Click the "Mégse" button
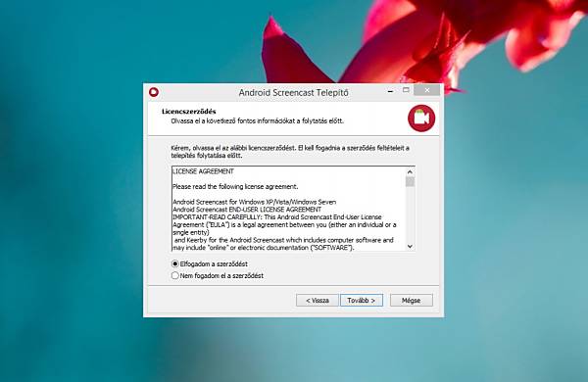 pyautogui.click(x=411, y=301)
